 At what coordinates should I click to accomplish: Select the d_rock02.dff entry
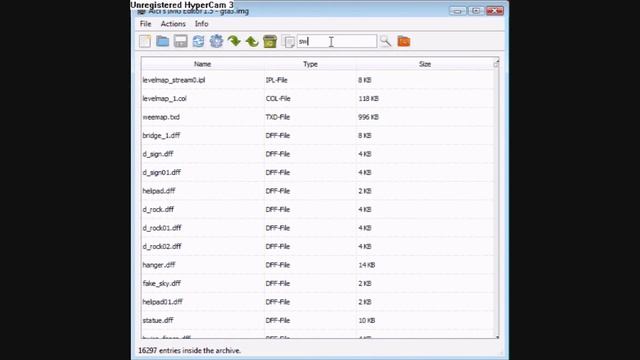(162, 247)
